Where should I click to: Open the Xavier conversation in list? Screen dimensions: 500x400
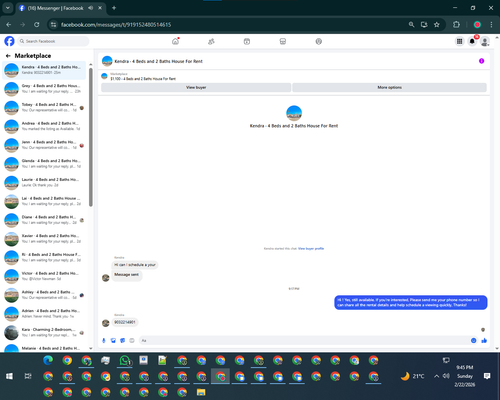pyautogui.click(x=44, y=238)
